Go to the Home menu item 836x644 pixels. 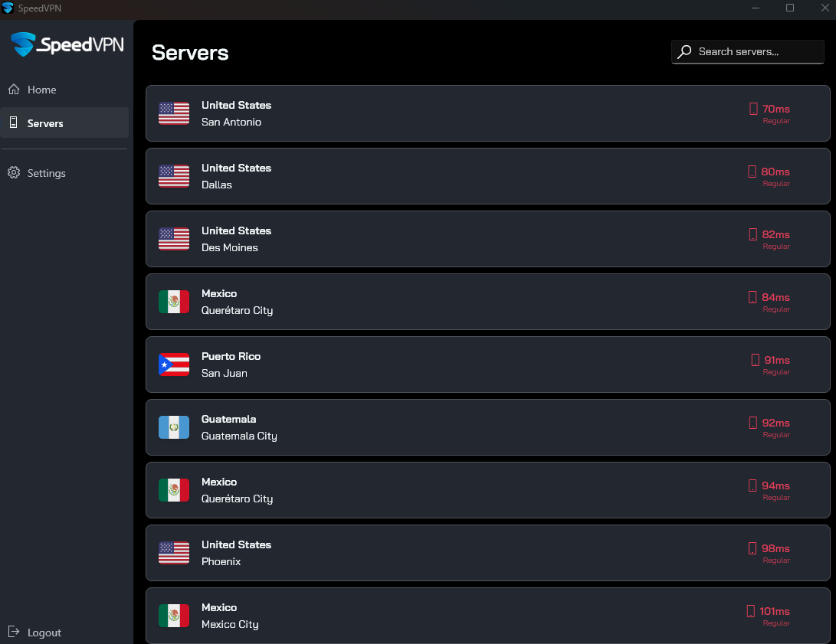tap(42, 90)
